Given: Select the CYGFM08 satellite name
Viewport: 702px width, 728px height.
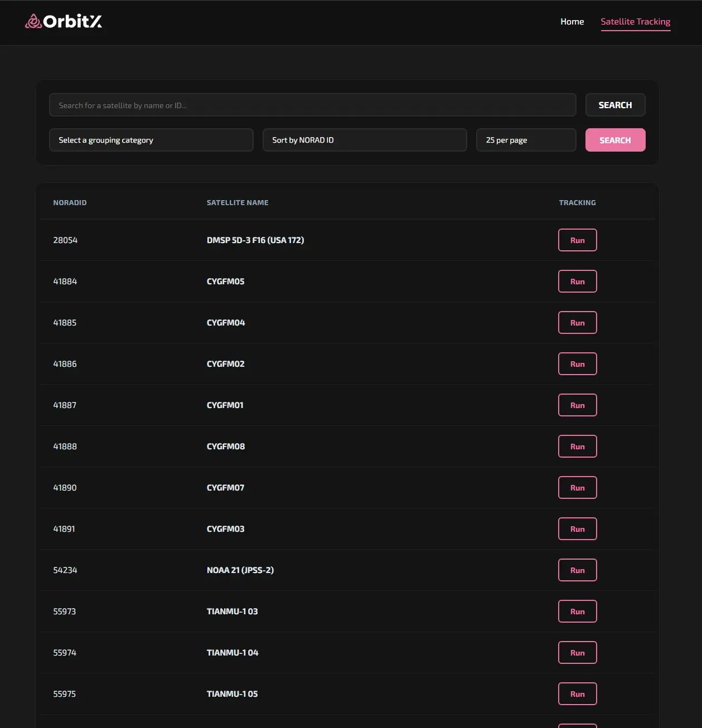Looking at the screenshot, I should pos(226,446).
